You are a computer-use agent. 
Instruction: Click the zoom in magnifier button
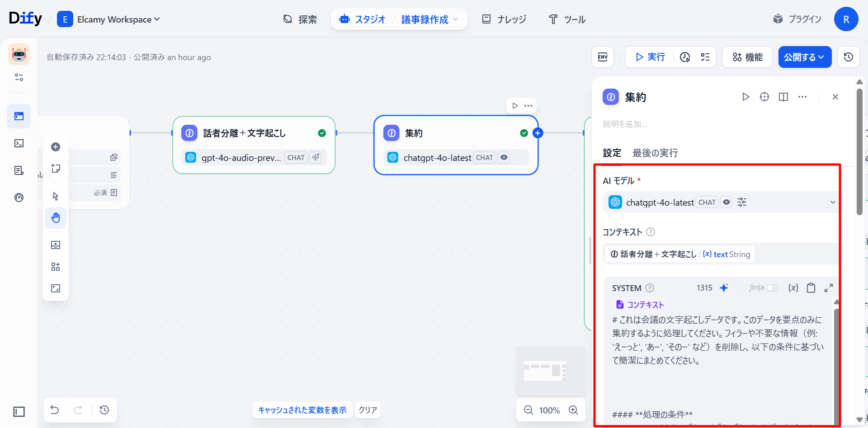(573, 410)
